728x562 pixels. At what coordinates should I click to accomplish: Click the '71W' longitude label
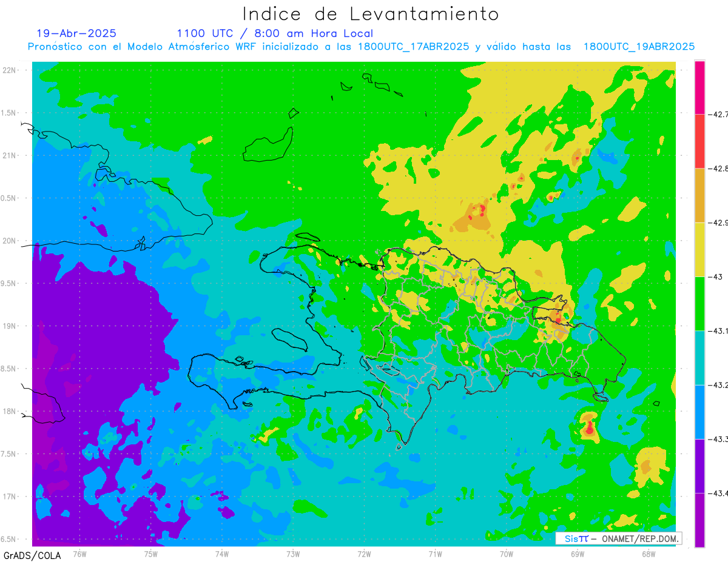tap(435, 554)
